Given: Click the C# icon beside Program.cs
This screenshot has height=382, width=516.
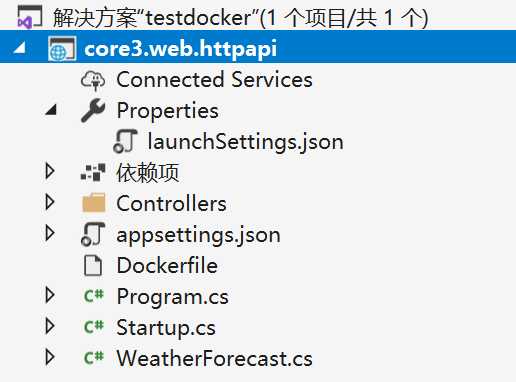Looking at the screenshot, I should tap(94, 296).
